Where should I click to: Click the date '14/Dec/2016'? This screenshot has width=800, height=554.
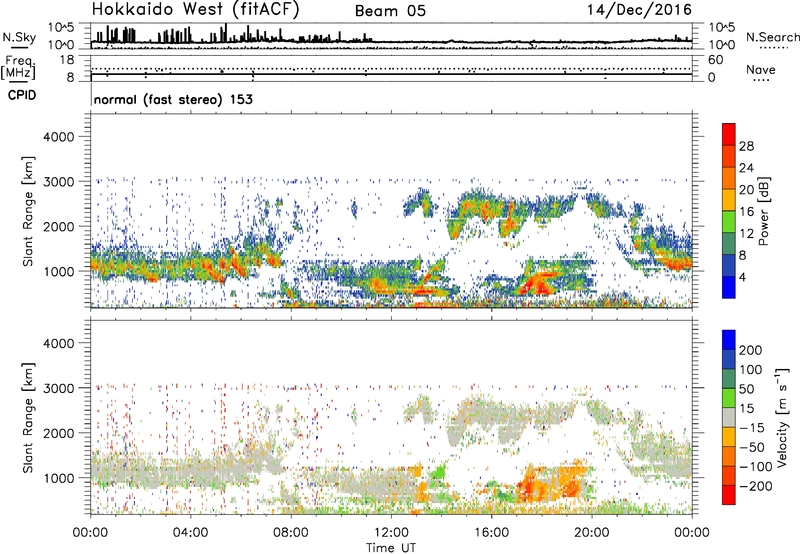tap(639, 10)
